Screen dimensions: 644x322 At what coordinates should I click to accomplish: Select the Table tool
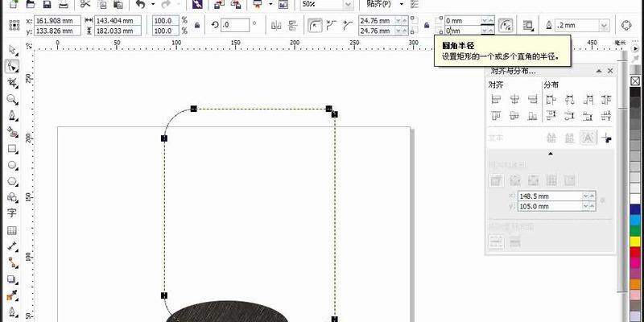point(12,230)
